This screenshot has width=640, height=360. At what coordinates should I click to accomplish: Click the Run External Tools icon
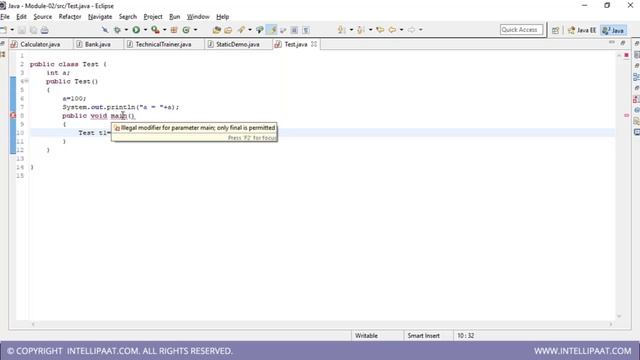(x=155, y=30)
